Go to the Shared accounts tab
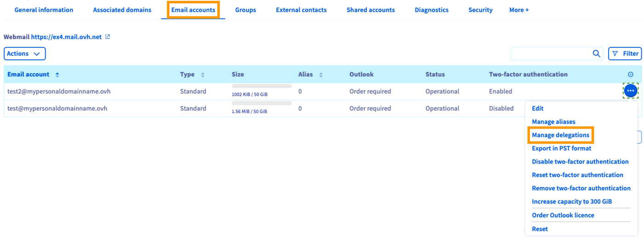 [x=370, y=10]
